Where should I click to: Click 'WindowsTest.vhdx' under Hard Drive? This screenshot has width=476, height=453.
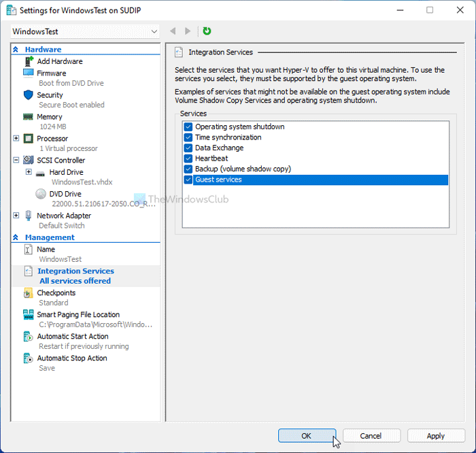point(82,182)
